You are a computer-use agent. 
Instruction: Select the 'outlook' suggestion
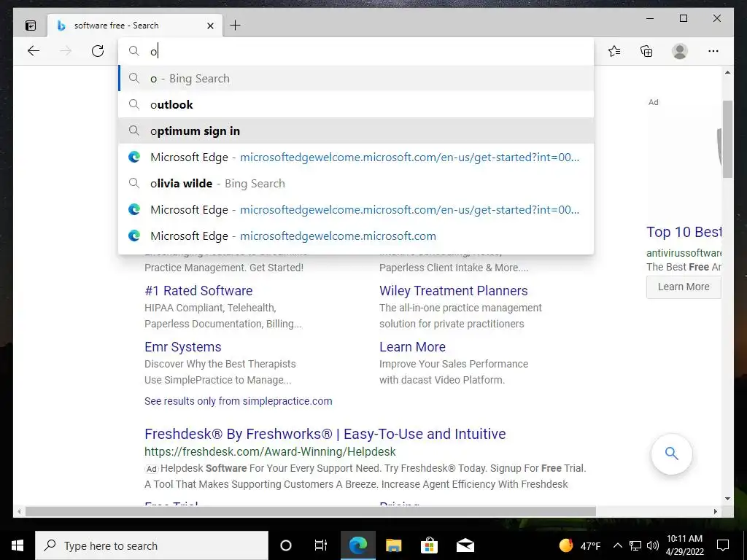(356, 105)
